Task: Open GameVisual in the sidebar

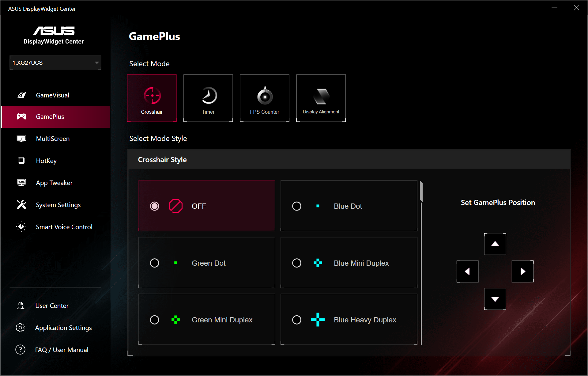Action: click(53, 95)
